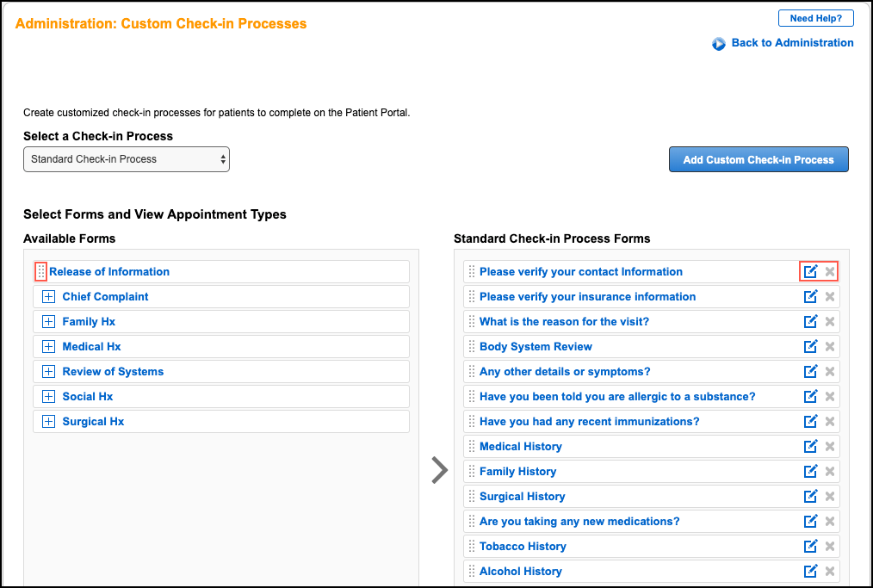Remove 'Please verify your insurance information' form
Viewport: 873px width, 588px height.
829,296
